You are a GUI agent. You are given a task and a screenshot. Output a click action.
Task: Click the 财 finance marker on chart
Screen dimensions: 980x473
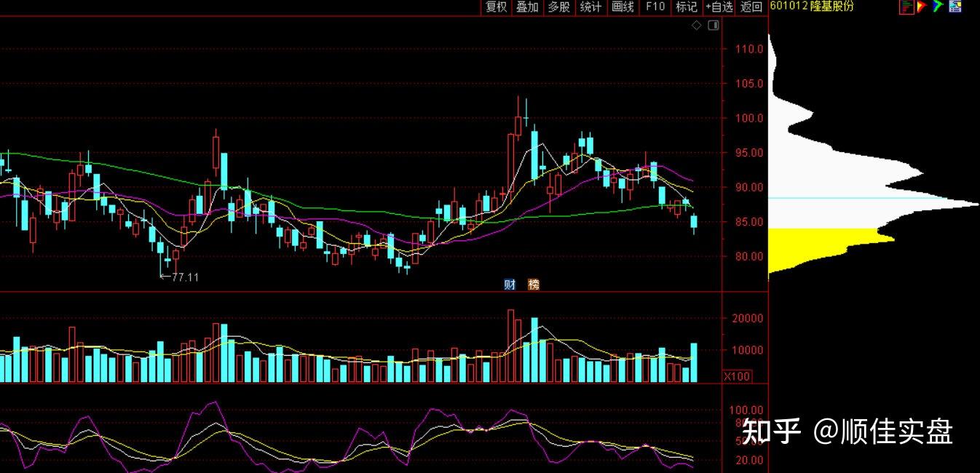(510, 285)
